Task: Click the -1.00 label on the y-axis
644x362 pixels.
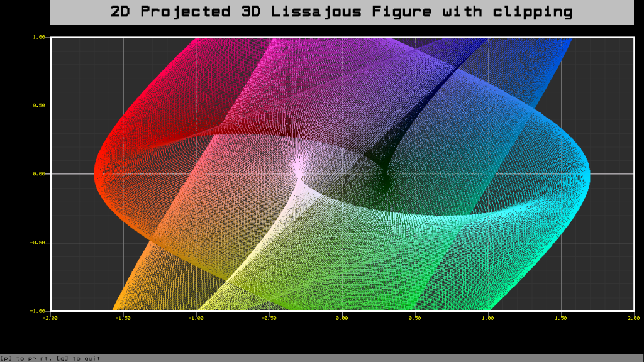Action: pyautogui.click(x=38, y=311)
